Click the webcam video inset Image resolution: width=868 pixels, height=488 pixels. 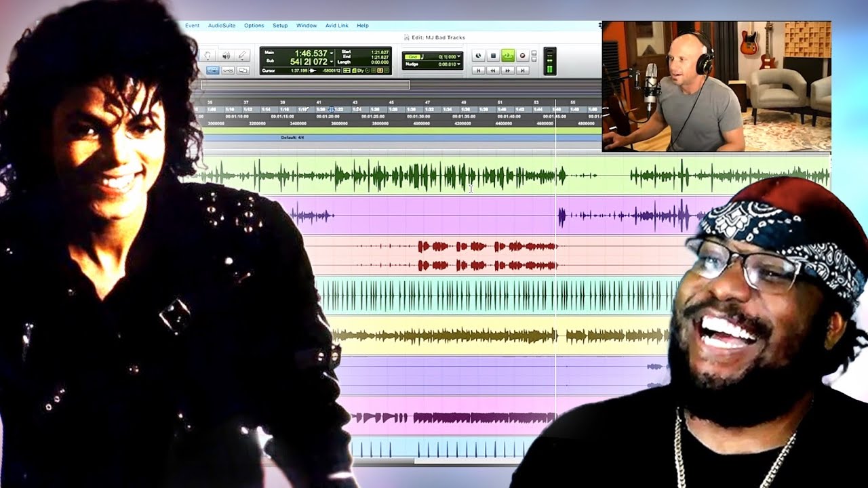(716, 86)
